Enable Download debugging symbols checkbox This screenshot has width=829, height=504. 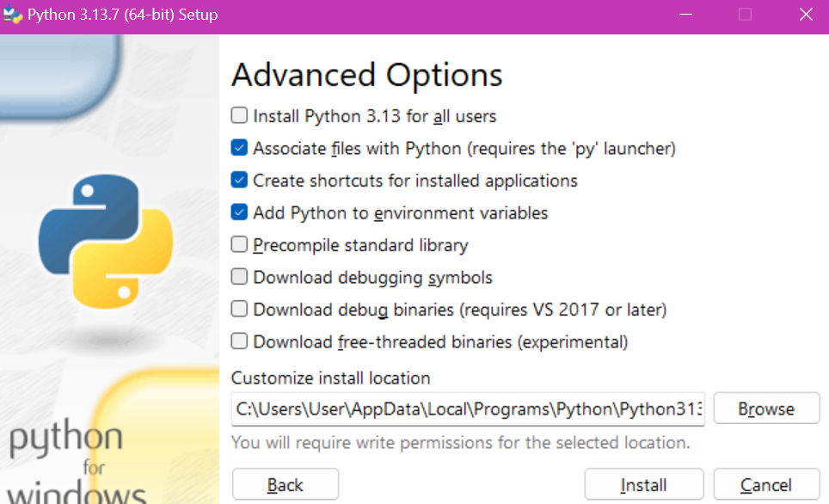coord(239,277)
